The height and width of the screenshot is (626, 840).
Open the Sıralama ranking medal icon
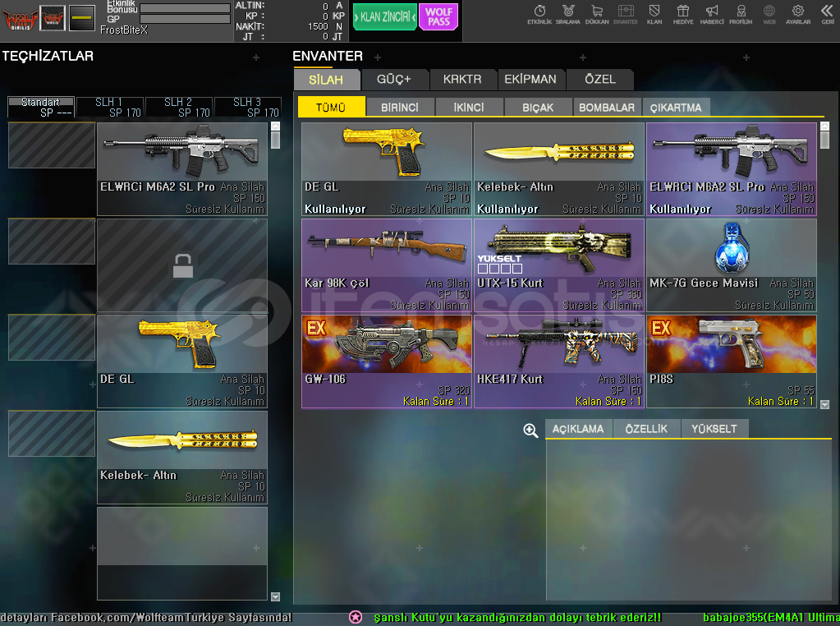(x=568, y=13)
